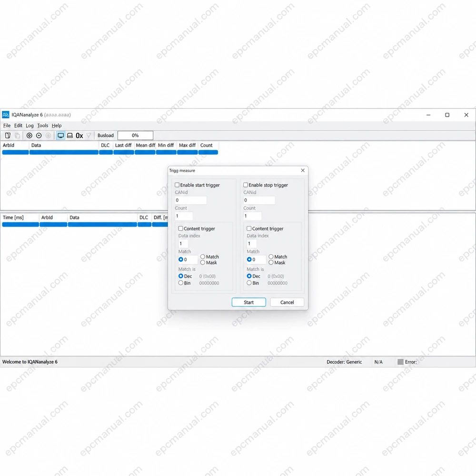Click the IQANanalyze app icon in title bar
The width and height of the screenshot is (476, 476).
click(5, 115)
